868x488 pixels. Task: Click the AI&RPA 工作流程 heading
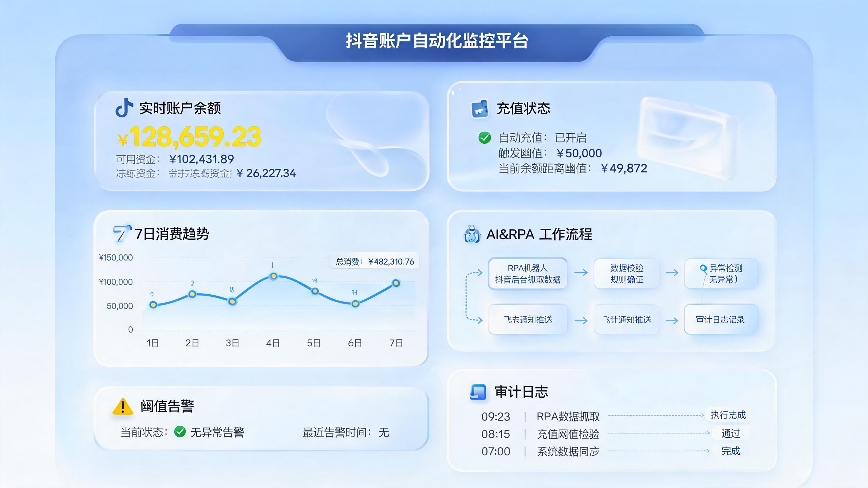[539, 234]
